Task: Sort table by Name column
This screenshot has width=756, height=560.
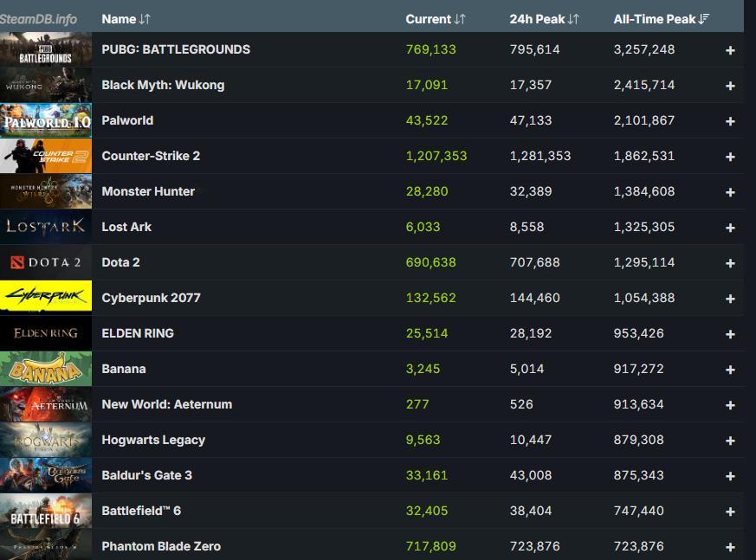Action: click(126, 19)
